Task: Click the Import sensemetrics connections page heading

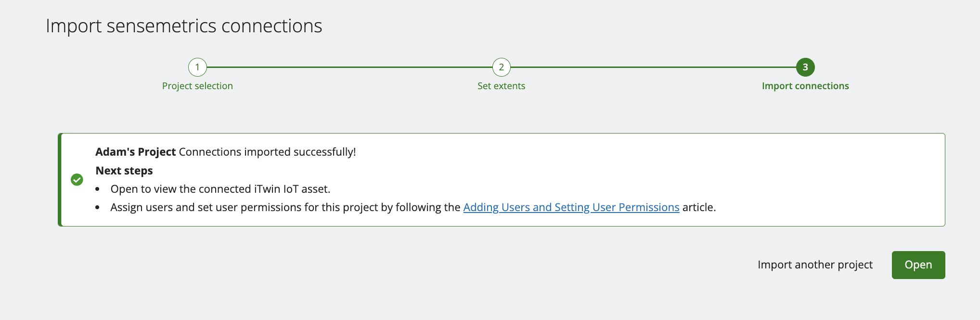Action: [184, 26]
